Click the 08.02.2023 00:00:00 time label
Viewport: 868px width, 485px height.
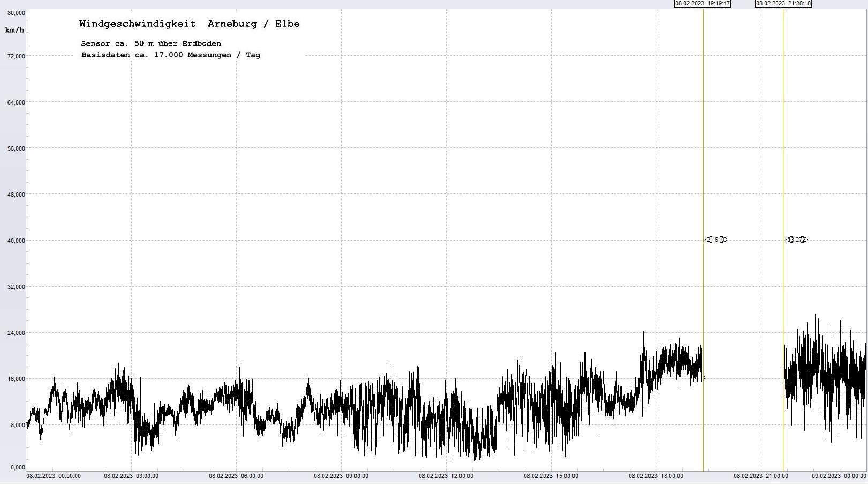[54, 476]
